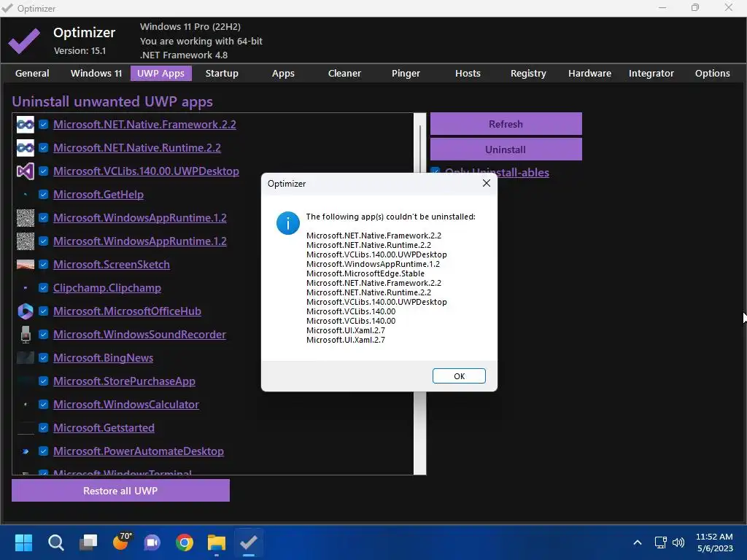Viewport: 747px width, 560px height.
Task: Click the Refresh button
Action: tap(506, 124)
